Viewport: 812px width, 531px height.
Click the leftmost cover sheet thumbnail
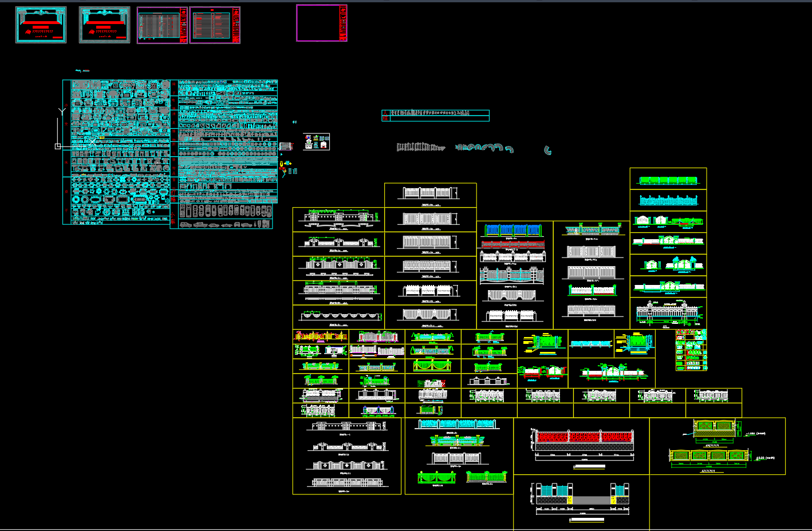click(41, 25)
